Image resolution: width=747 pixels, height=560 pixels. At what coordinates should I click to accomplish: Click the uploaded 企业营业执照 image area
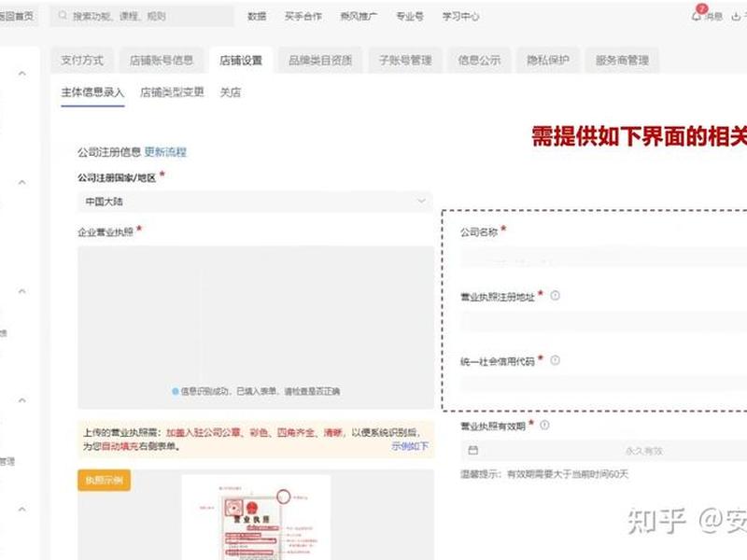(x=256, y=328)
